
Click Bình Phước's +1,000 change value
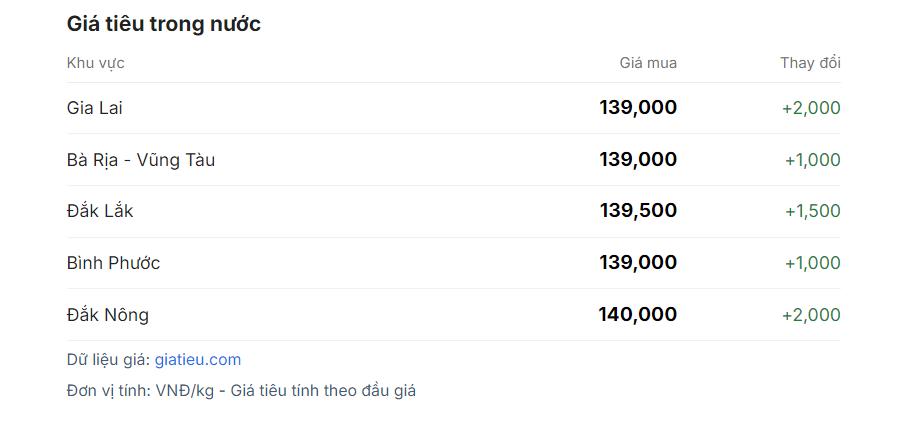pos(812,263)
